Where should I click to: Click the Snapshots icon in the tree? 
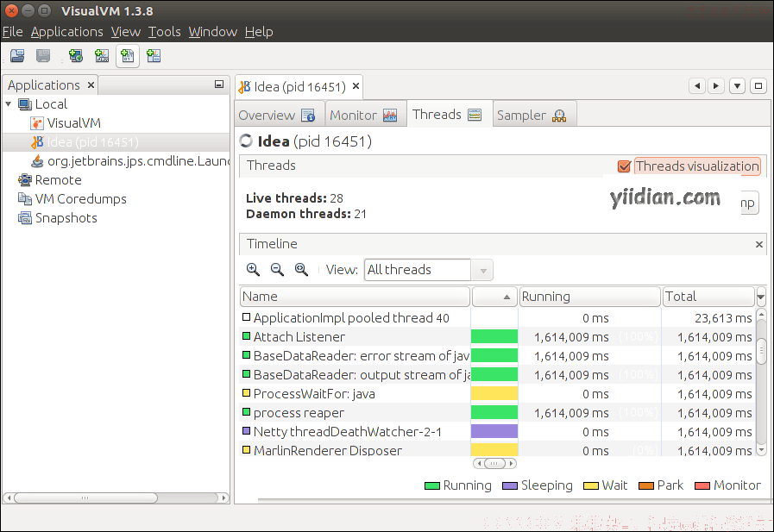[x=25, y=218]
